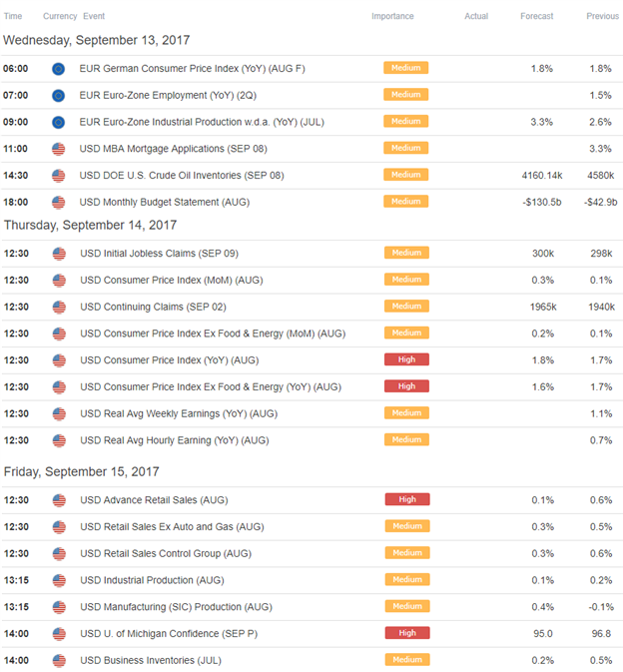Select the Thursday, September 14, 2017 heading
Screen dimensions: 623x672
(x=91, y=225)
